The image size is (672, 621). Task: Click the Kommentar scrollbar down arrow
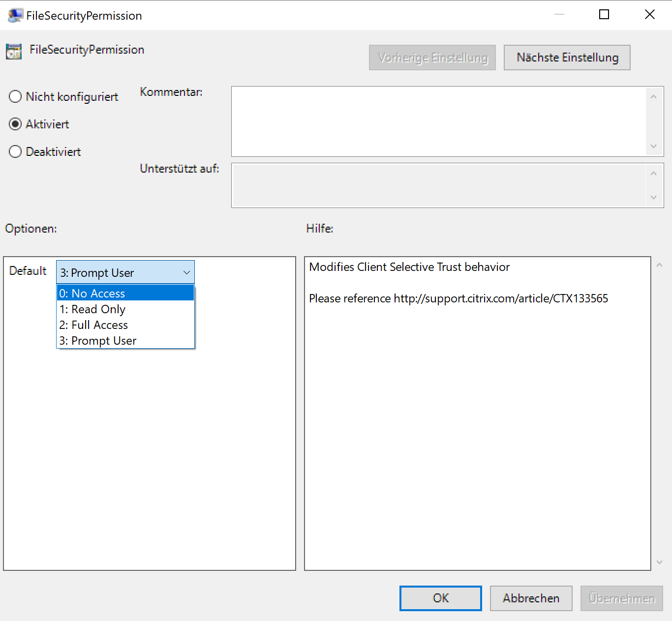tap(653, 146)
